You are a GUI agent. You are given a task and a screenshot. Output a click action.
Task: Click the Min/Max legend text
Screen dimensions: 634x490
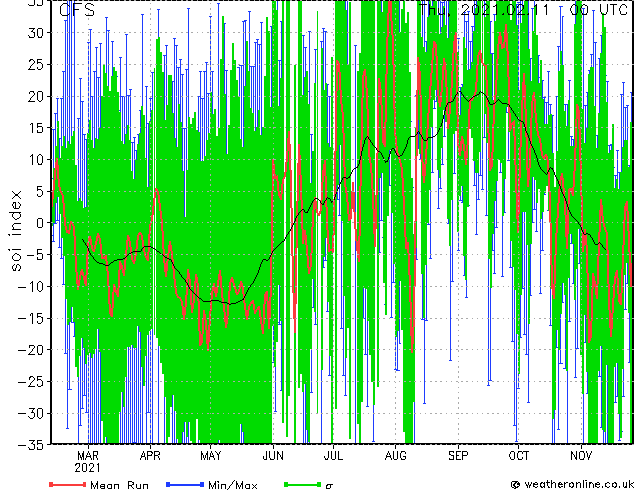(233, 485)
